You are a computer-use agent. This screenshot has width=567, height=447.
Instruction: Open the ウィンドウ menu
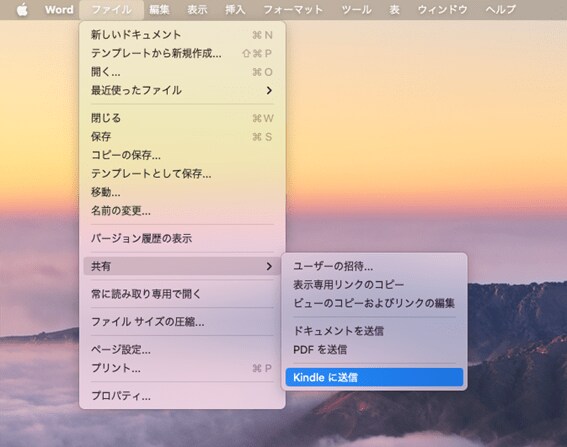pos(442,10)
